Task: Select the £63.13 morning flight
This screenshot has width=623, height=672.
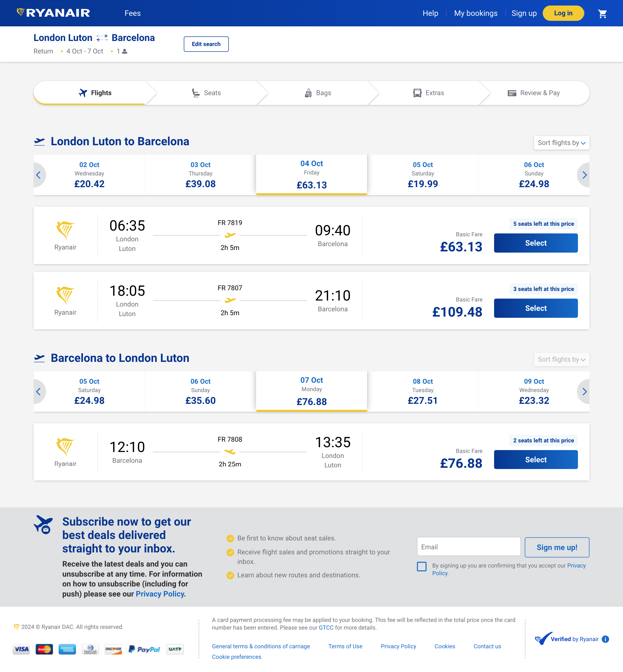Action: coord(535,243)
